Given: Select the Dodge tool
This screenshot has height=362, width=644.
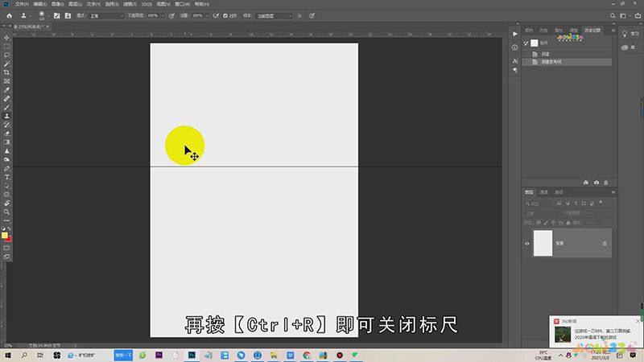Looking at the screenshot, I should [x=6, y=159].
